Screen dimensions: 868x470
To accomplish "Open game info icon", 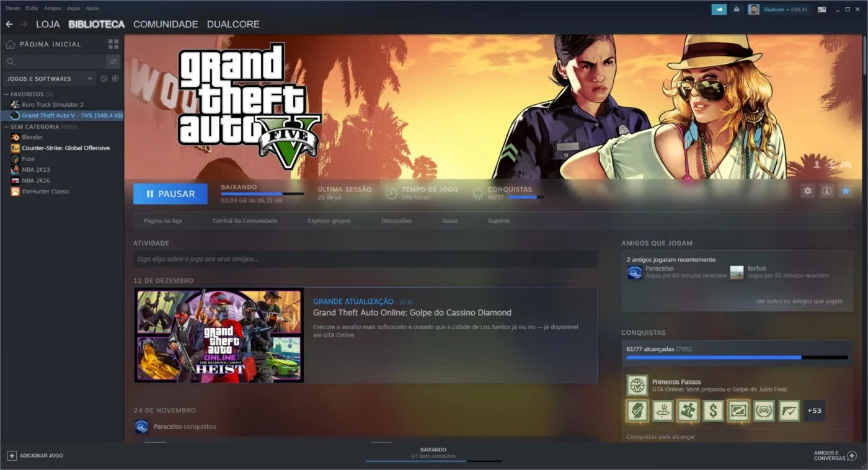I will point(826,191).
